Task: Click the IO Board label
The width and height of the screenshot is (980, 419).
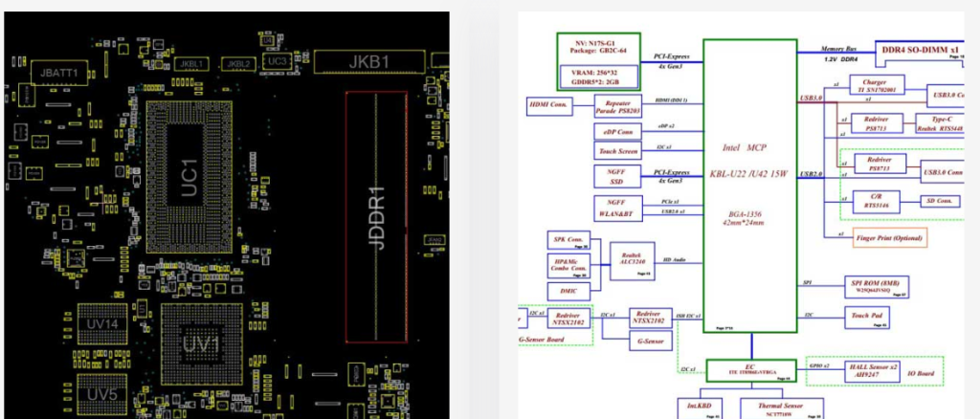Action: pyautogui.click(x=923, y=373)
